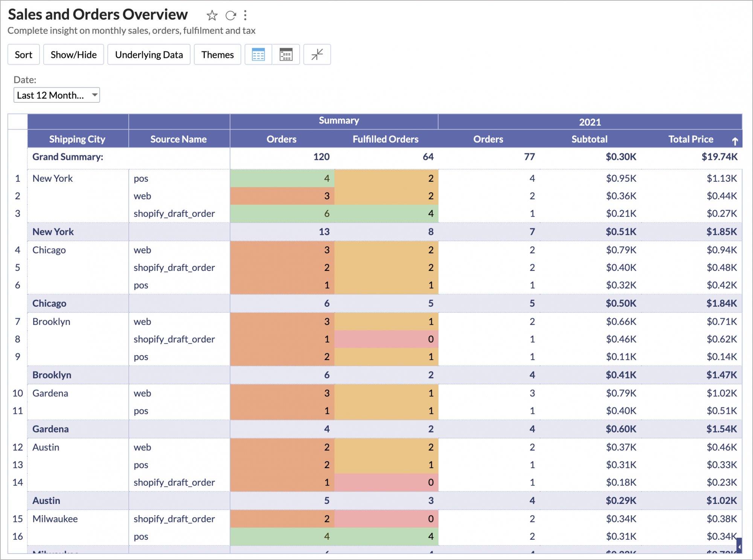This screenshot has width=753, height=560.
Task: Open the Date filter dropdown
Action: (56, 95)
